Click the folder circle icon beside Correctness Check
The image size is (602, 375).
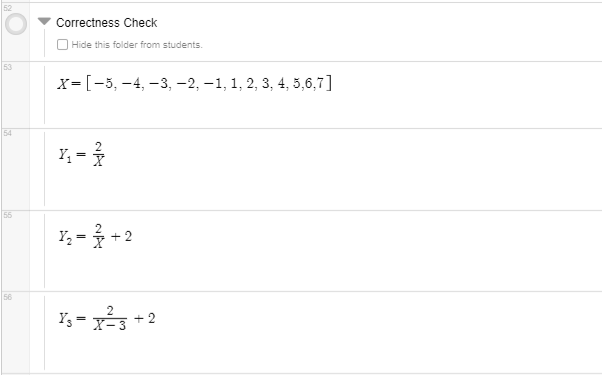(16, 24)
